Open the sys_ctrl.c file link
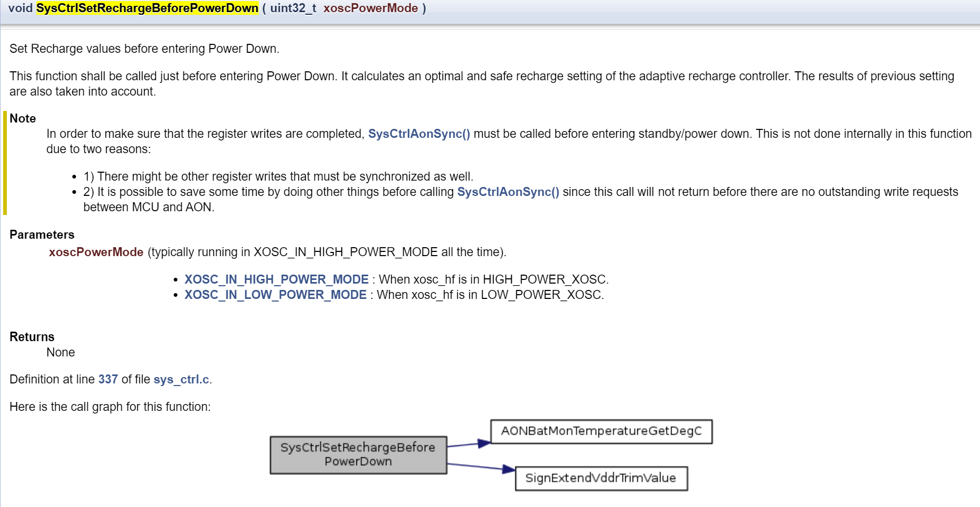This screenshot has width=980, height=507. tap(181, 379)
